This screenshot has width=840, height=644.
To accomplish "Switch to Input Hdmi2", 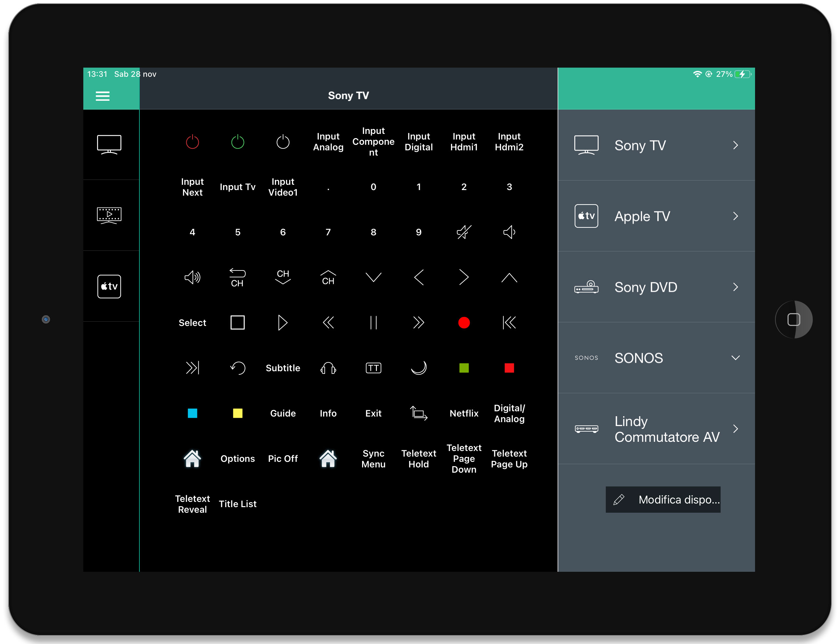I will pyautogui.click(x=509, y=142).
